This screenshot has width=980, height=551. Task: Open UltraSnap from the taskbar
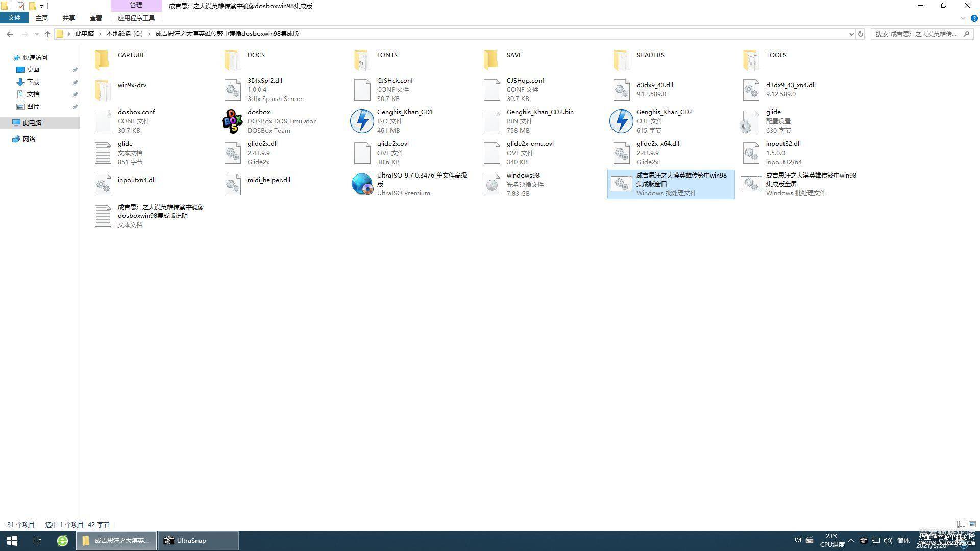point(199,541)
